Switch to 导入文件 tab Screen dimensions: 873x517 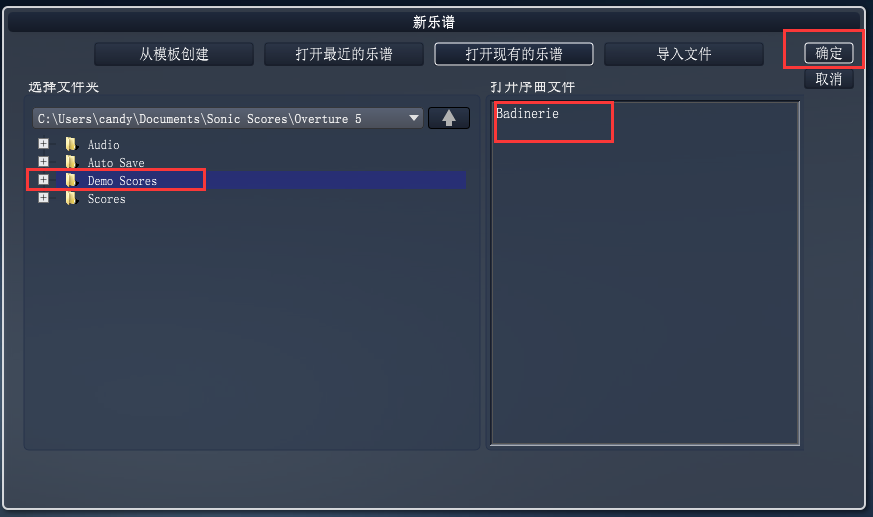(684, 54)
